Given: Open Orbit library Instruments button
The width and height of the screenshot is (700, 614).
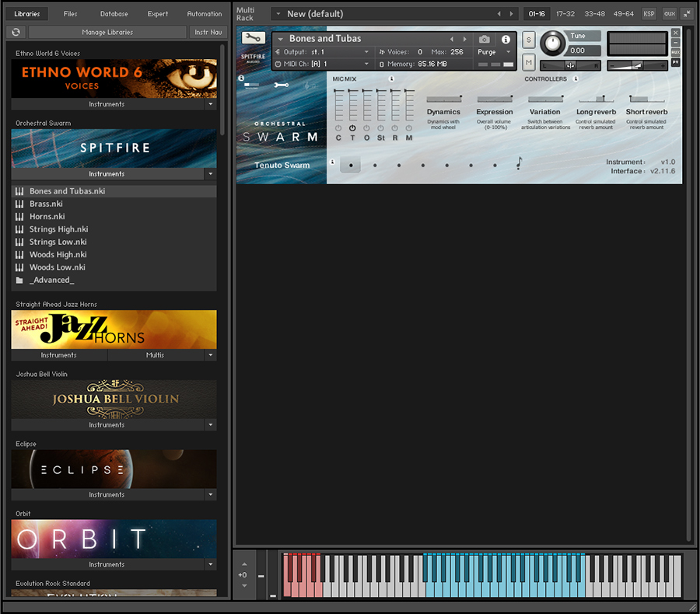Looking at the screenshot, I should [x=107, y=564].
